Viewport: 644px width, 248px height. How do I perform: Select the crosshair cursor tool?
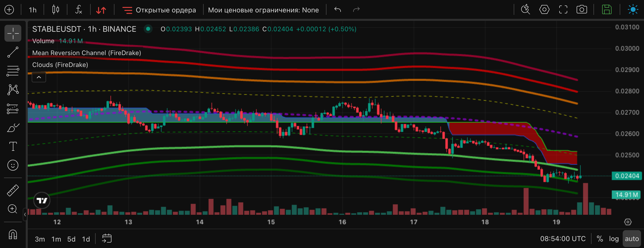13,33
